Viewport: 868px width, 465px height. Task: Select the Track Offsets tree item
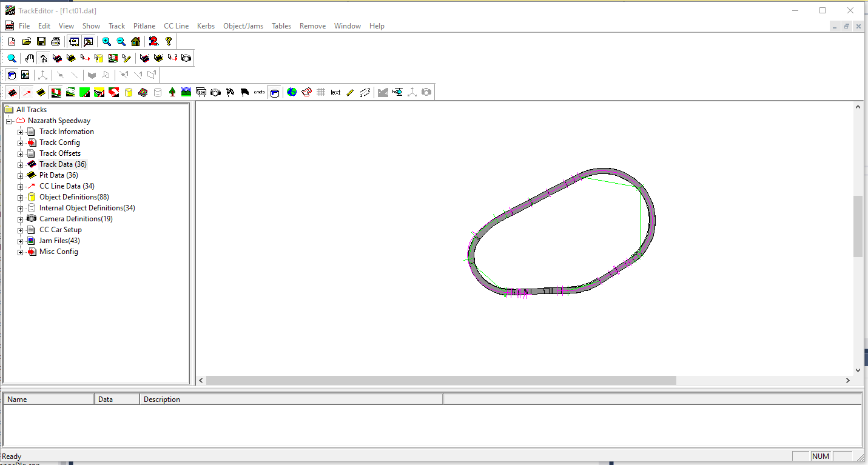[x=60, y=153]
